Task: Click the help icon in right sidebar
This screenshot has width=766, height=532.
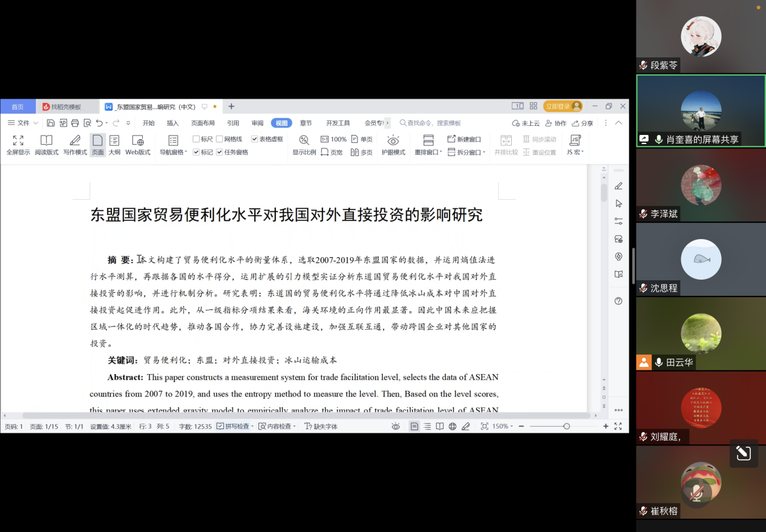Action: [x=618, y=301]
